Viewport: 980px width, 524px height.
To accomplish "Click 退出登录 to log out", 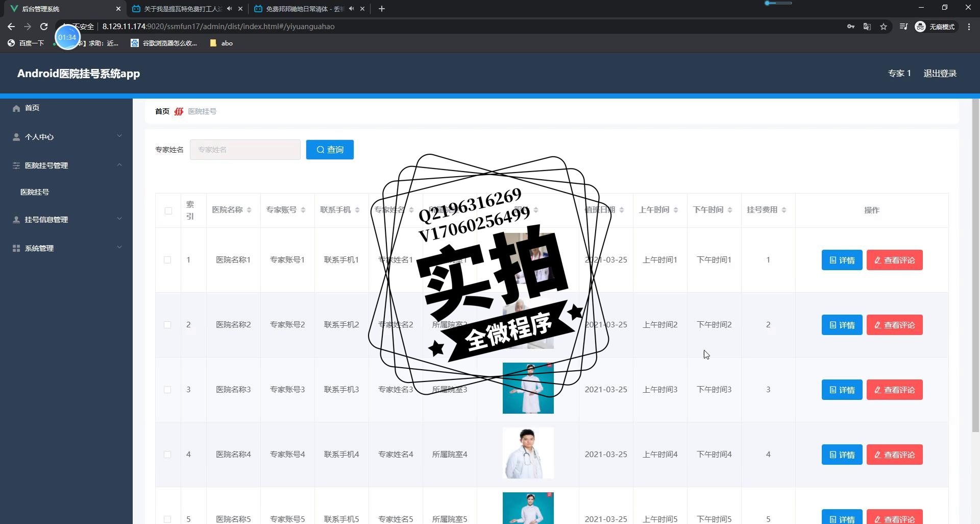I will click(x=940, y=74).
